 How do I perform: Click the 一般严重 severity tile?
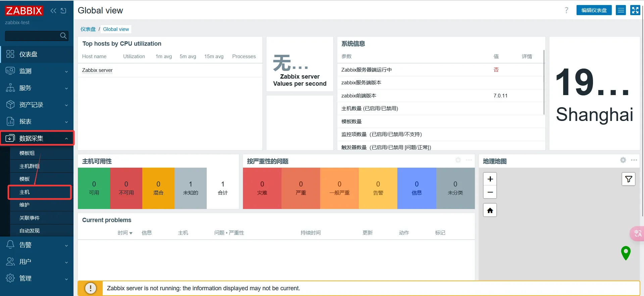[339, 188]
